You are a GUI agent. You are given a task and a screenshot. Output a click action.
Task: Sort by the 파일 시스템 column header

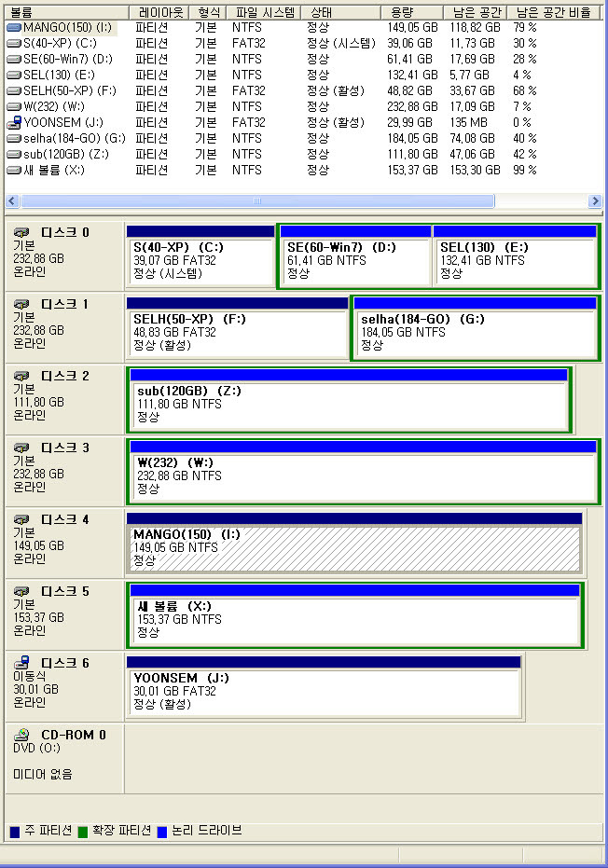coord(265,12)
